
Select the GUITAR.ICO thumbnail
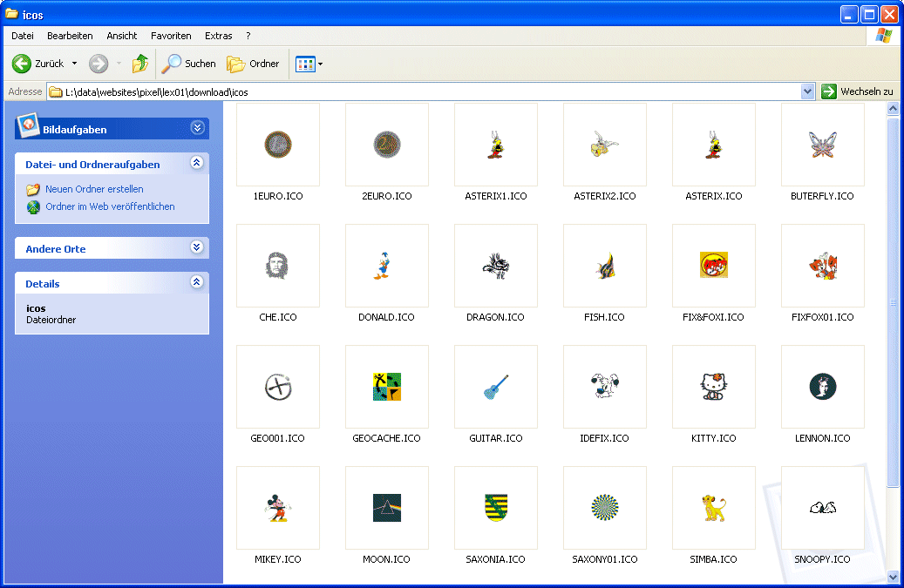tap(496, 387)
